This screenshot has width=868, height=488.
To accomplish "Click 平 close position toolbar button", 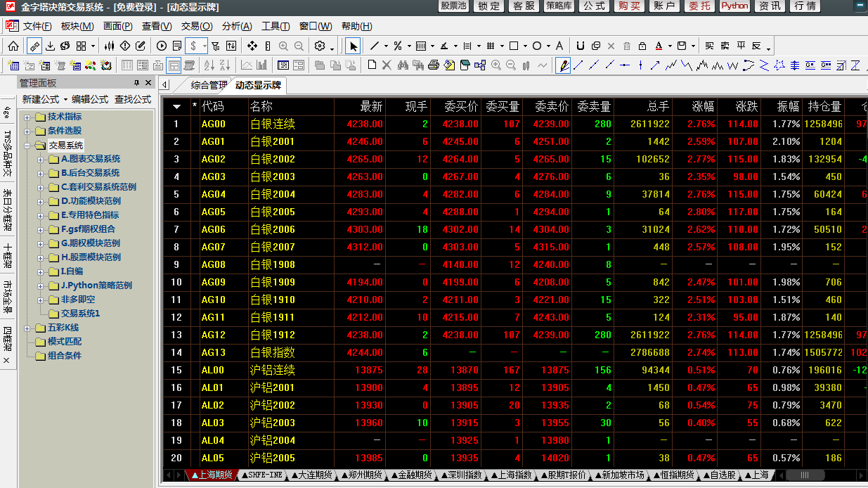I will [741, 46].
